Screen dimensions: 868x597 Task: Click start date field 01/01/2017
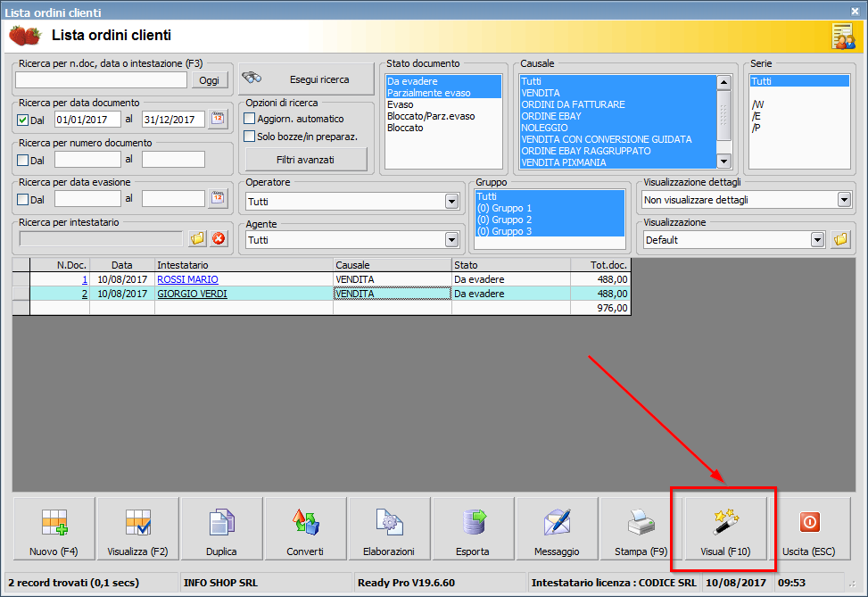pyautogui.click(x=87, y=119)
